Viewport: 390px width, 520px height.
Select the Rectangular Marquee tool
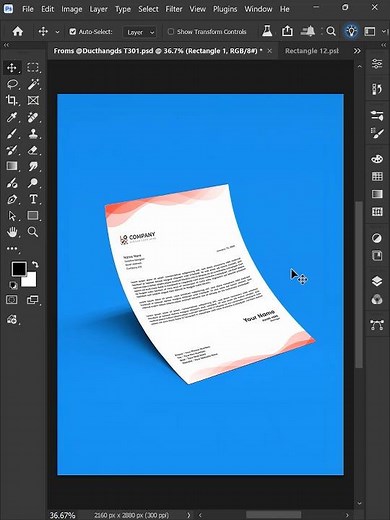click(33, 68)
